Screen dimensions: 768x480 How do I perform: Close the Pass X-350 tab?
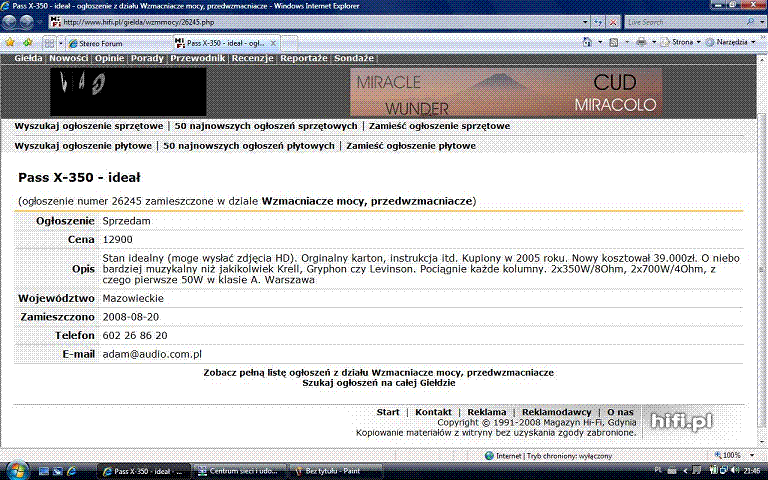(x=273, y=43)
